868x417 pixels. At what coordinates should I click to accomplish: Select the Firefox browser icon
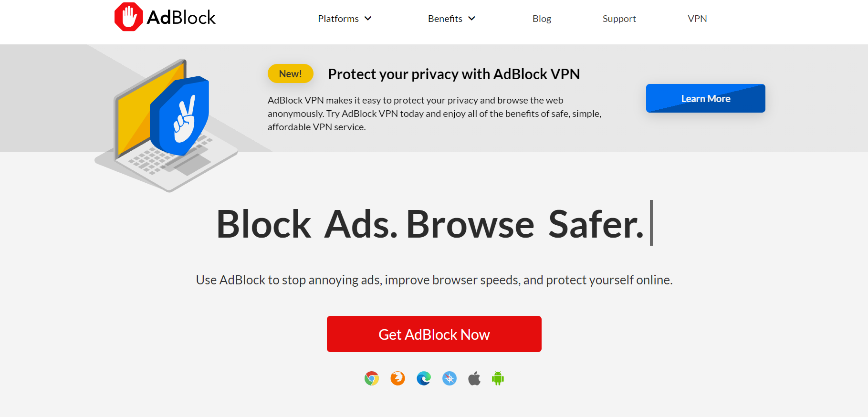coord(397,378)
